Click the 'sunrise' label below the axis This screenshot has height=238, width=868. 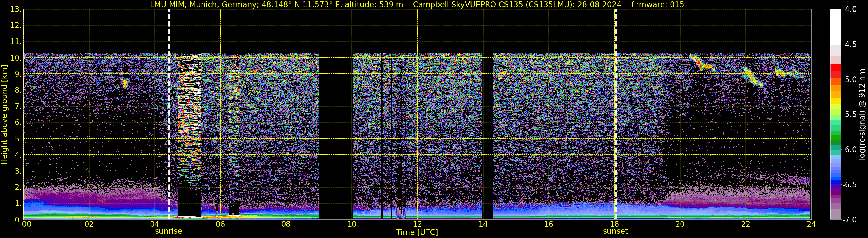click(168, 231)
